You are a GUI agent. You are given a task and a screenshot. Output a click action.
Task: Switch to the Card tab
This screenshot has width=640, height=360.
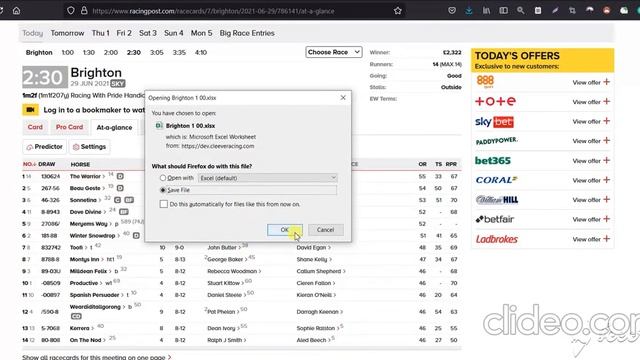(x=35, y=127)
